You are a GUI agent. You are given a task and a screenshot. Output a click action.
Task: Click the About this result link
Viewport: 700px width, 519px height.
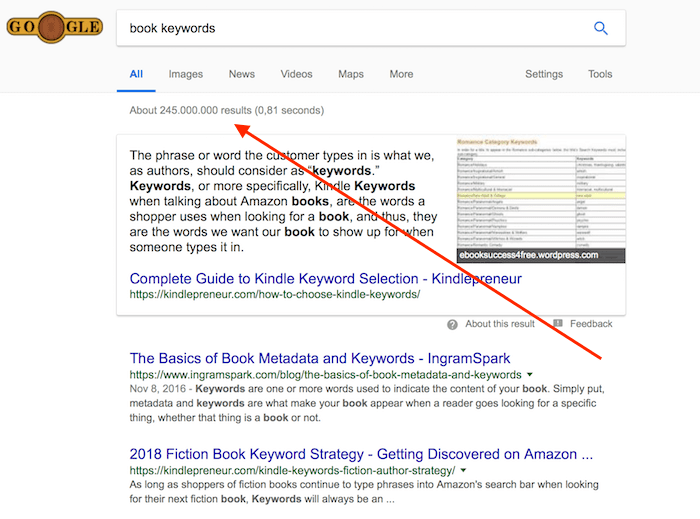[500, 324]
